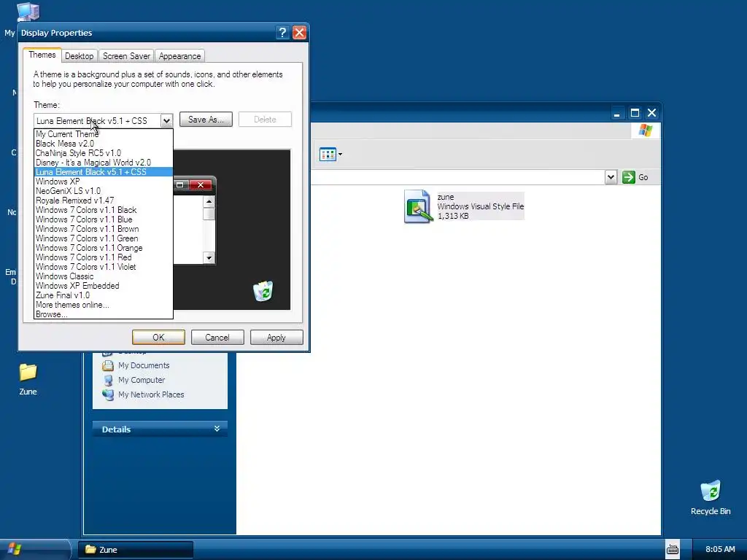The width and height of the screenshot is (747, 560).
Task: Select Windows 7 Colors v1.1 Red
Action: (x=104, y=257)
